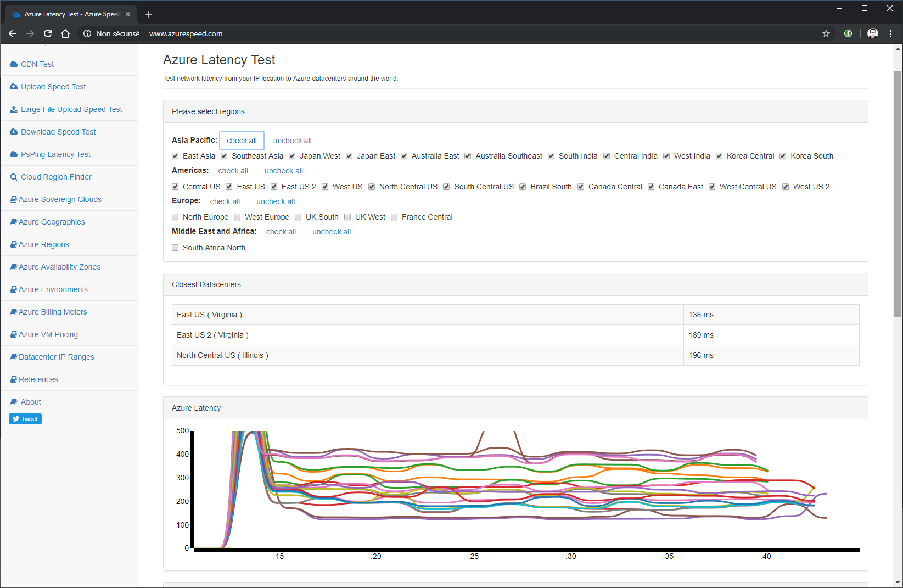Open a new tab with plus icon

click(x=149, y=14)
